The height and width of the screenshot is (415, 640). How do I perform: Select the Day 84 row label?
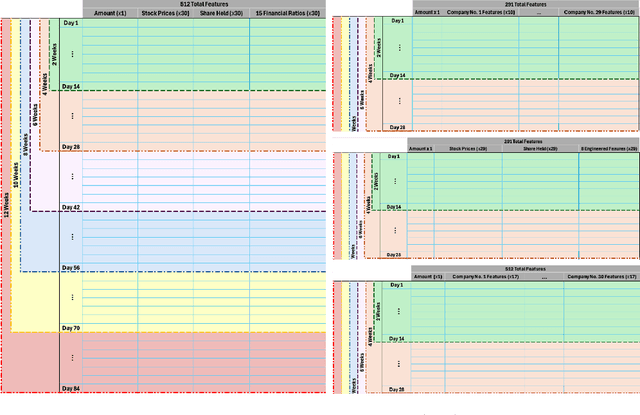coord(70,388)
